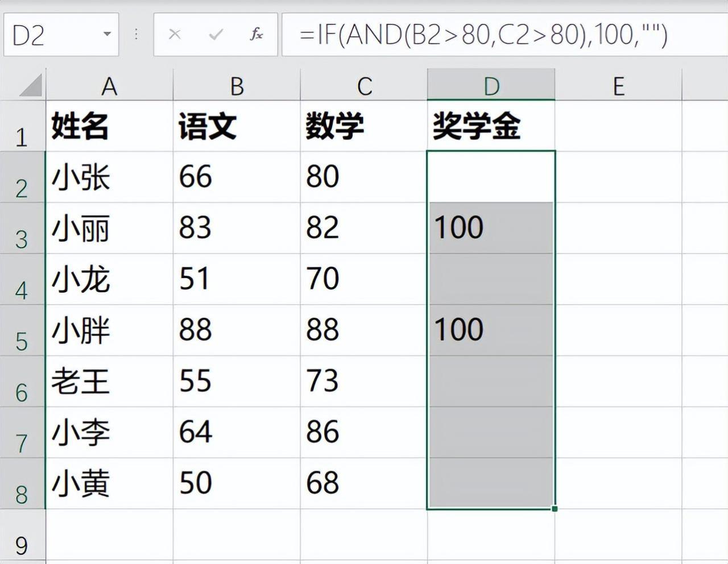Click 数学 score 86 for 小李

click(364, 432)
